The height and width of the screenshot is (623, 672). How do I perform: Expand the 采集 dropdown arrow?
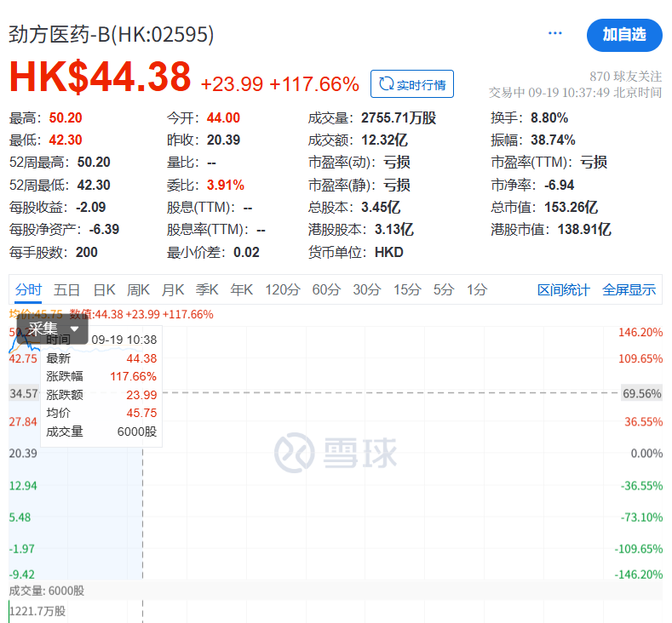[74, 329]
